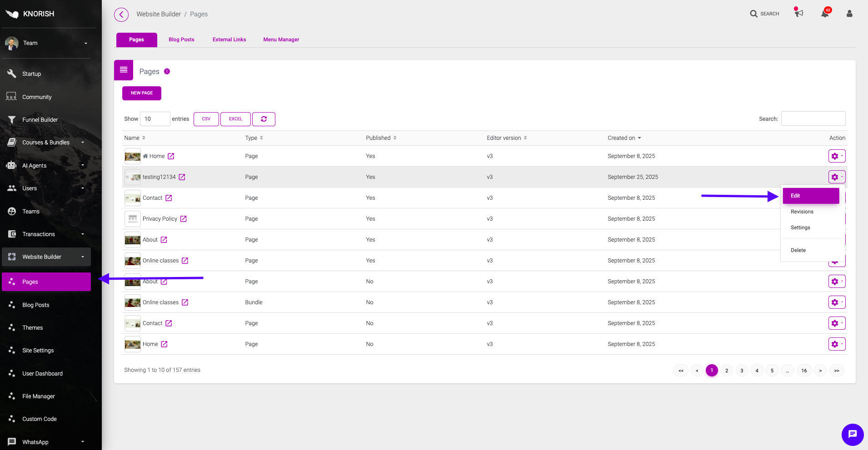
Task: Click the table Search input field
Action: coord(813,119)
